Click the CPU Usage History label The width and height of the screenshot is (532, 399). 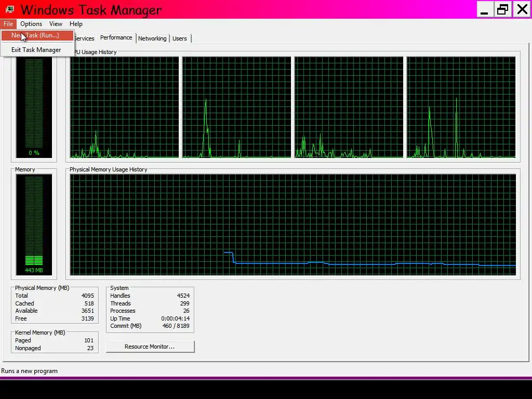(96, 52)
